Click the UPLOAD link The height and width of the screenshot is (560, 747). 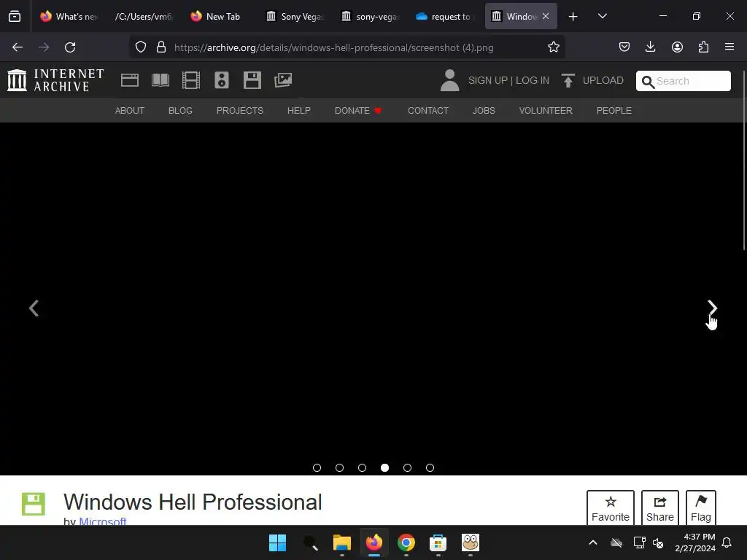tap(603, 80)
